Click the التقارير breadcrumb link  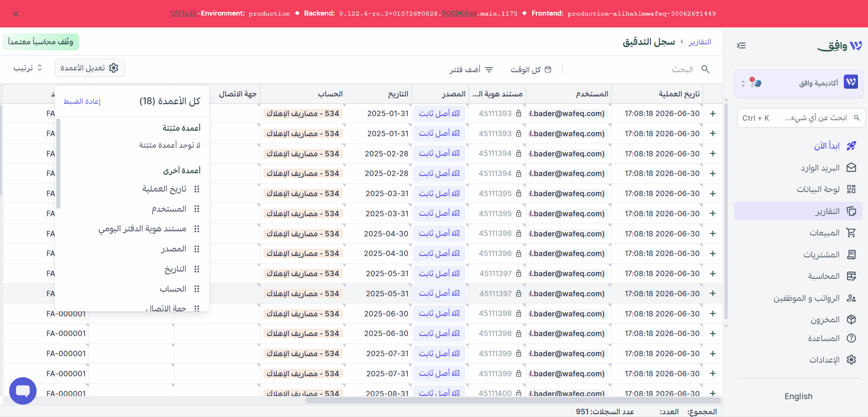point(700,42)
